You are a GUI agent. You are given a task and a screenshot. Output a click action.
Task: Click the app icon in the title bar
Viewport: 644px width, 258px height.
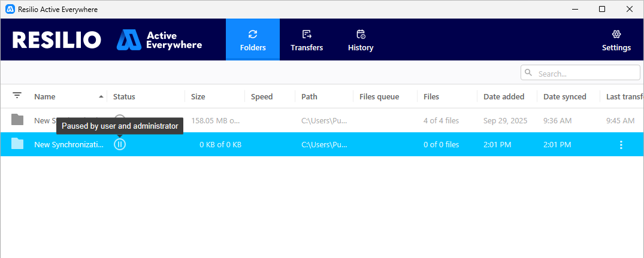pos(10,10)
